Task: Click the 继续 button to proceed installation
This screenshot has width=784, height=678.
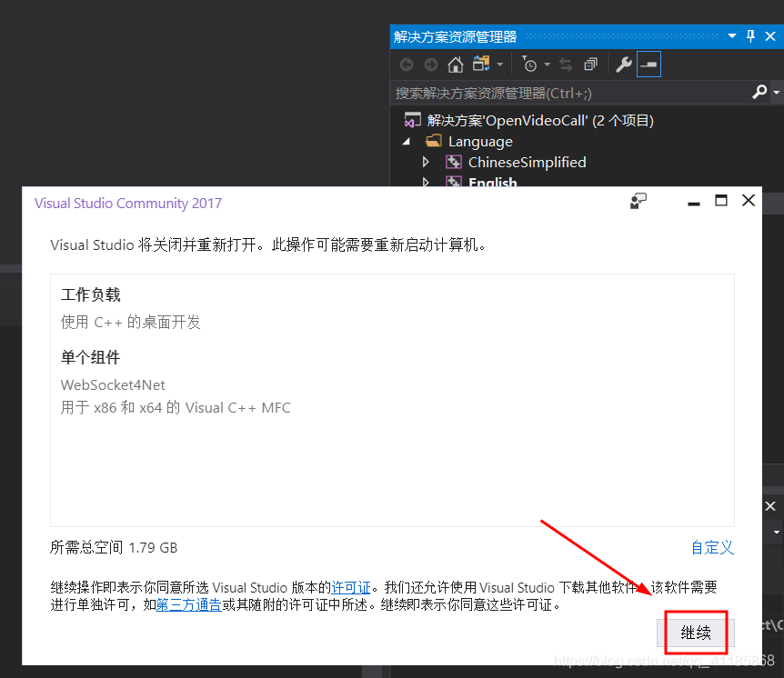Action: pyautogui.click(x=694, y=633)
